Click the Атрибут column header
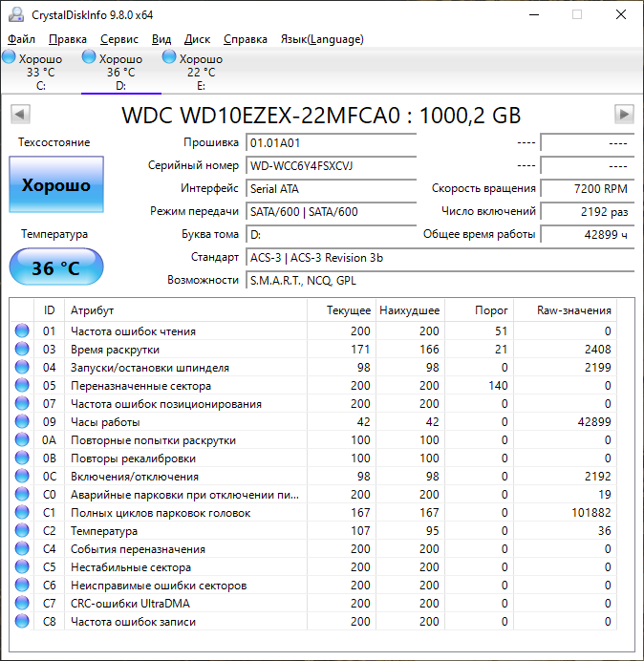Image resolution: width=644 pixels, height=661 pixels. click(186, 310)
